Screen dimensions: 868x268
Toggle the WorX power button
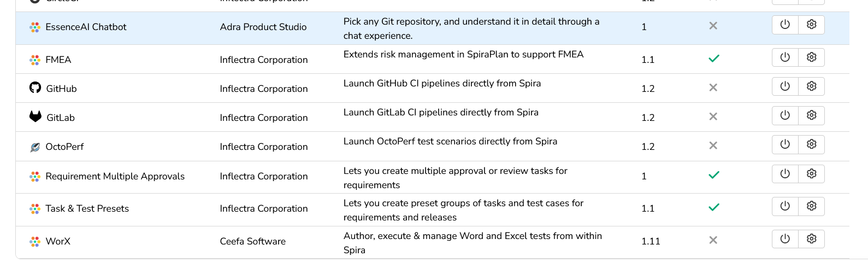785,239
